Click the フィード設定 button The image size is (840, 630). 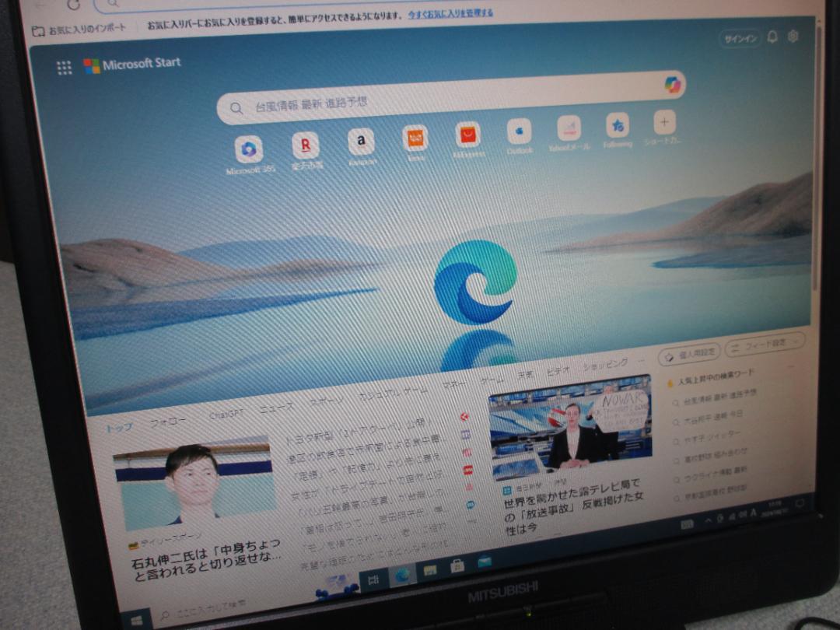[765, 344]
